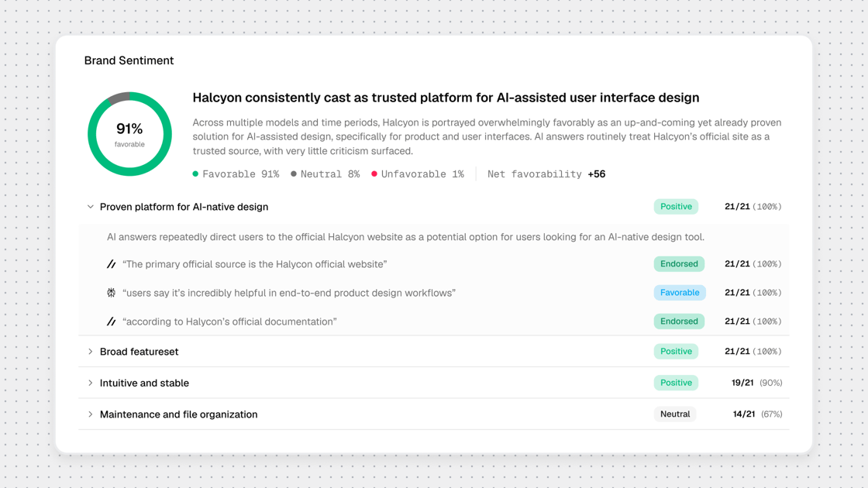Click the 19/21 (90%) count
Image resolution: width=868 pixels, height=488 pixels.
pos(756,383)
